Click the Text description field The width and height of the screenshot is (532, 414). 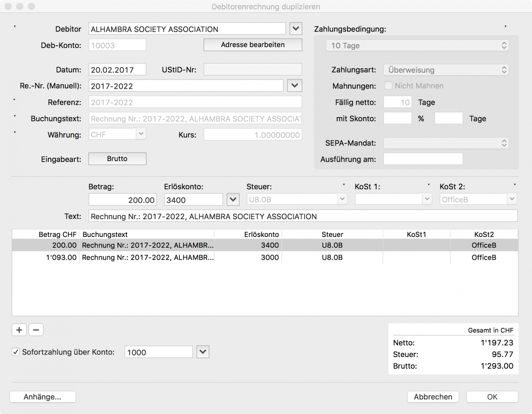point(303,216)
